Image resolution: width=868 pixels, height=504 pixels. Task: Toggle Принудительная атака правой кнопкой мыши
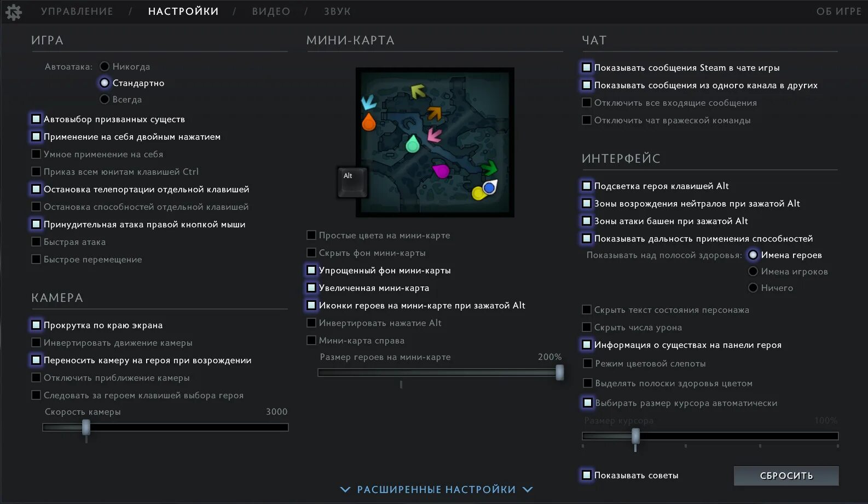tap(36, 224)
